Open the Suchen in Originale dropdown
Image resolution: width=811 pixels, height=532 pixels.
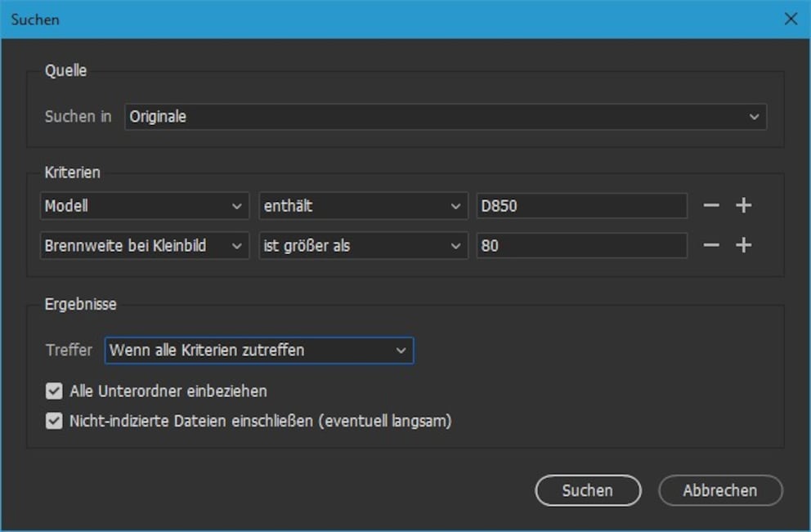pos(446,117)
